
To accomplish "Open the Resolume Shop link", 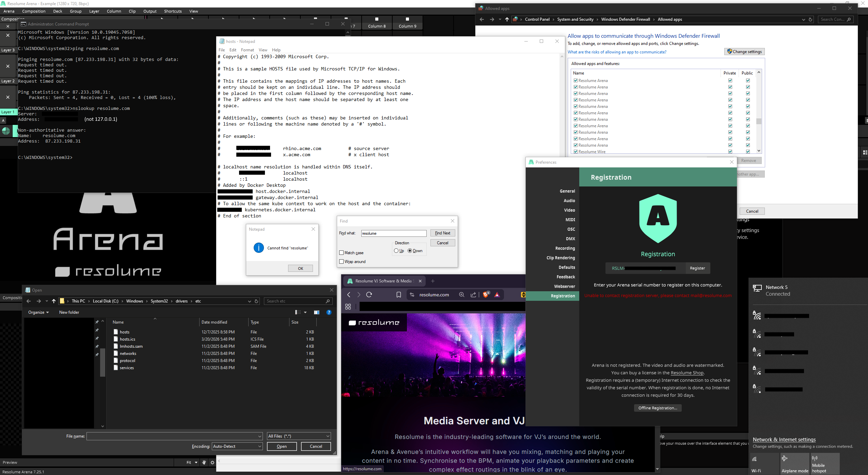I will pos(687,373).
